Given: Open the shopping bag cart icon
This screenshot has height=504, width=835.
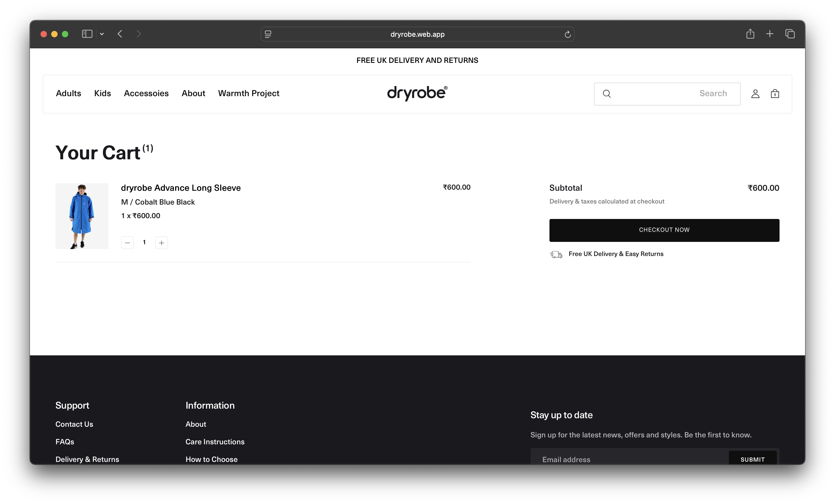Looking at the screenshot, I should coord(775,94).
